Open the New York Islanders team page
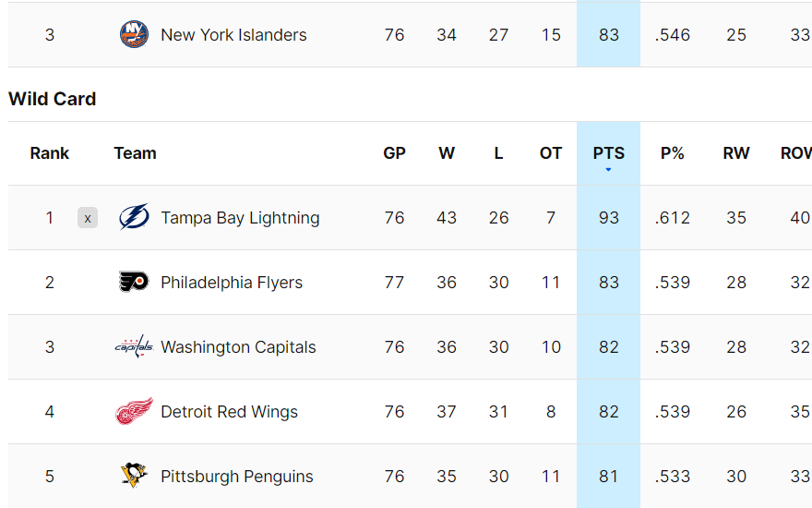This screenshot has height=508, width=812. [x=233, y=35]
